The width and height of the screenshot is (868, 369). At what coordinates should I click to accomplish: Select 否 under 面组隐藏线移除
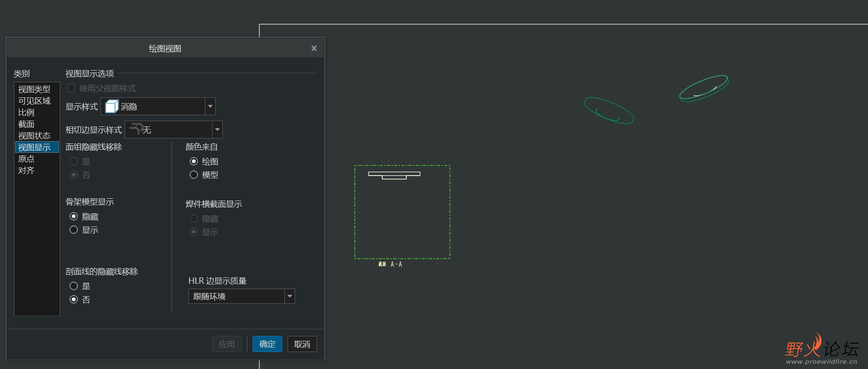[74, 175]
